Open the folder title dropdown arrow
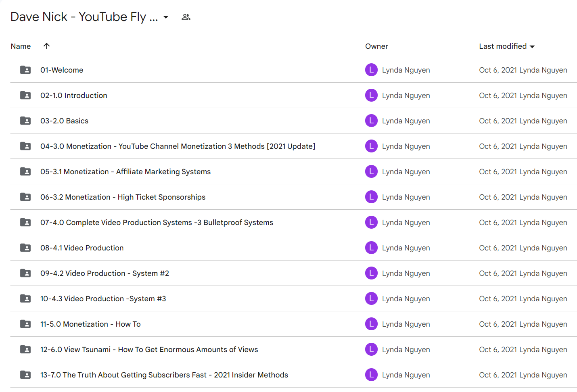This screenshot has height=392, width=577. coord(166,17)
